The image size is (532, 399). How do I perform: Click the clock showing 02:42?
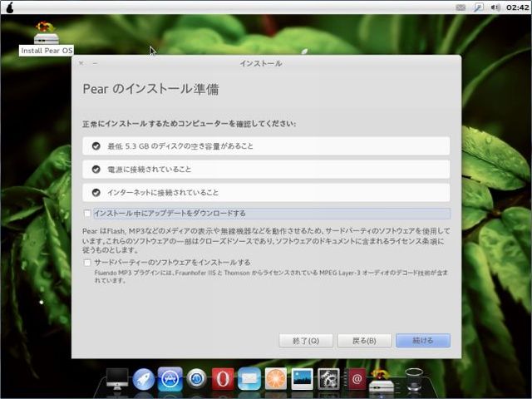pyautogui.click(x=517, y=7)
